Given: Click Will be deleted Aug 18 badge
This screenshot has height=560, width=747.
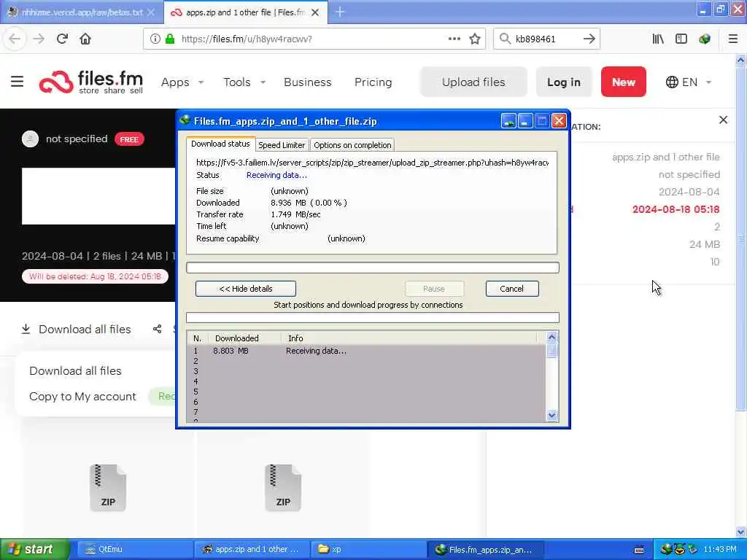Looking at the screenshot, I should click(95, 276).
